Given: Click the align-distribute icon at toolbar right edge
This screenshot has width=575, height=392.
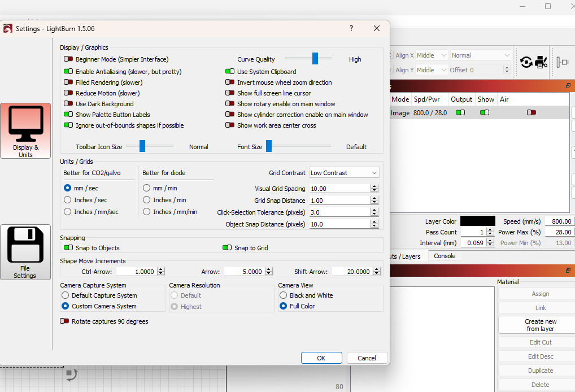Looking at the screenshot, I should point(562,62).
